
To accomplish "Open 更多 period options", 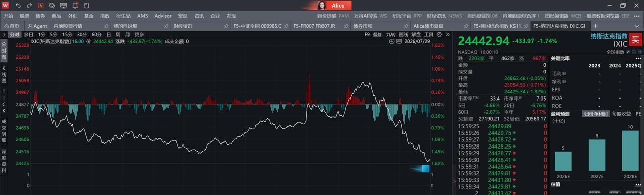I will pyautogui.click(x=139, y=35).
